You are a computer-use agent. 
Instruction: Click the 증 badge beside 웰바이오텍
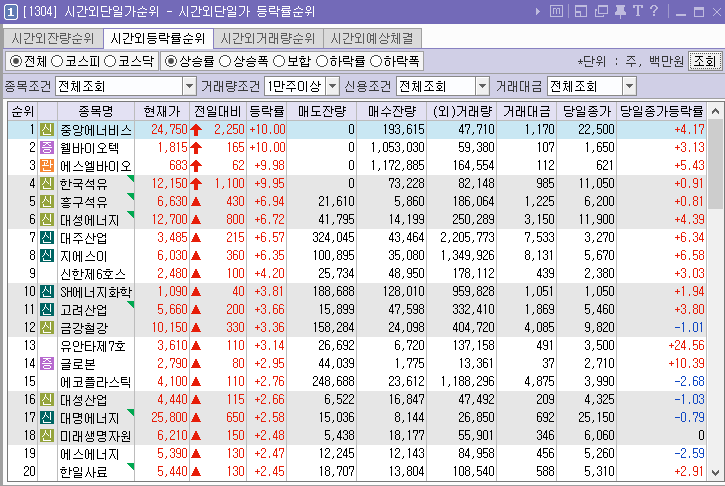point(47,148)
